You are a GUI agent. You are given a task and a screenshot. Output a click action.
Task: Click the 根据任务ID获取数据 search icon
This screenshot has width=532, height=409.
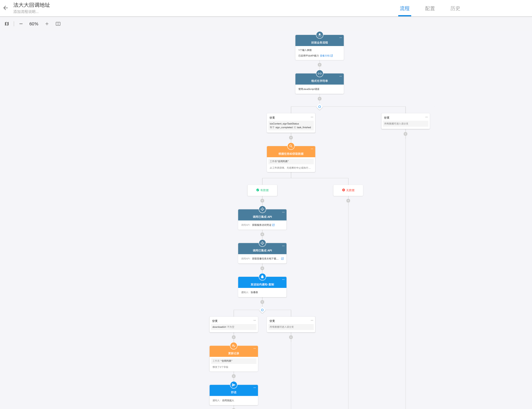(x=291, y=146)
